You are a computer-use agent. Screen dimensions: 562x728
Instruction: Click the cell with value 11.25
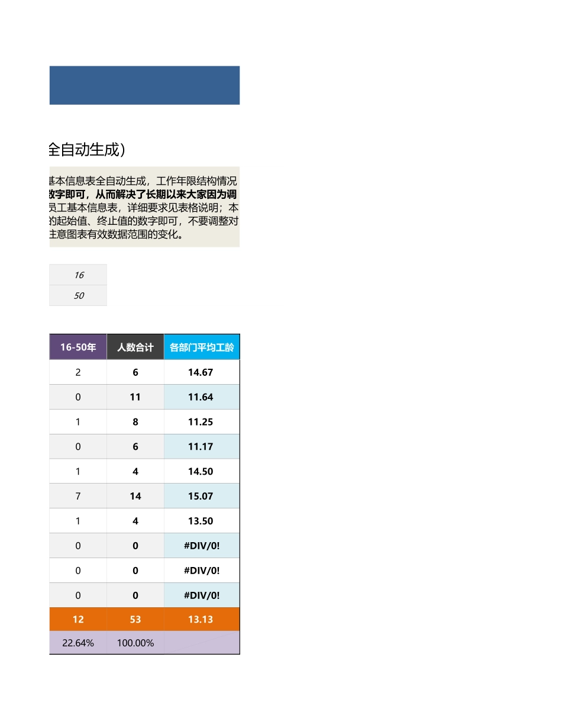point(201,421)
